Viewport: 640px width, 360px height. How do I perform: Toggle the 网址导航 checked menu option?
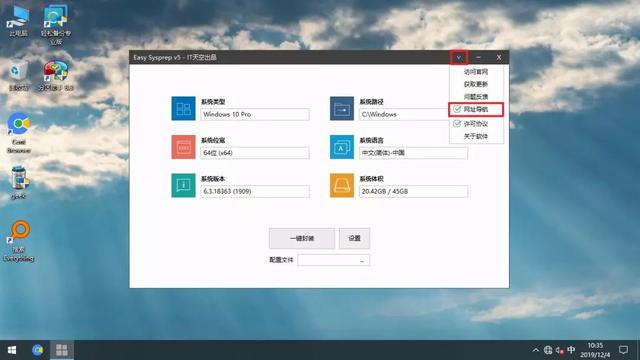point(476,109)
